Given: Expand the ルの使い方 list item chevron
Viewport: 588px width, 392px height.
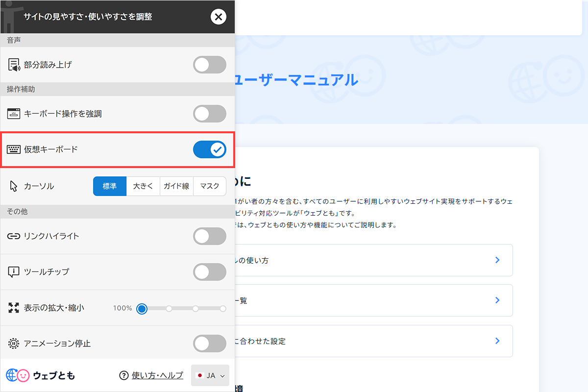Looking at the screenshot, I should pos(497,260).
